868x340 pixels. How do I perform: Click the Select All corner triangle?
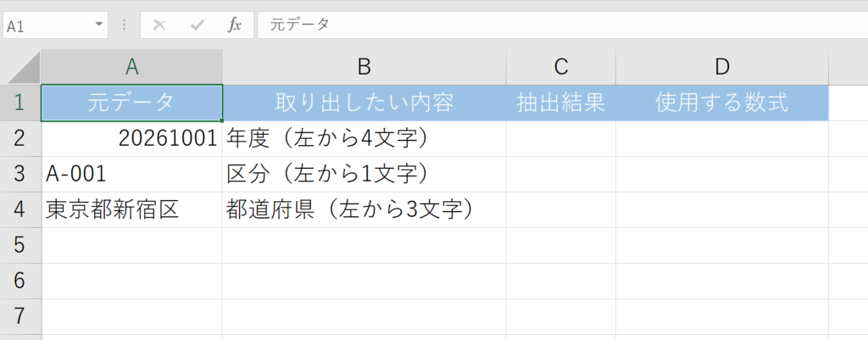click(23, 67)
